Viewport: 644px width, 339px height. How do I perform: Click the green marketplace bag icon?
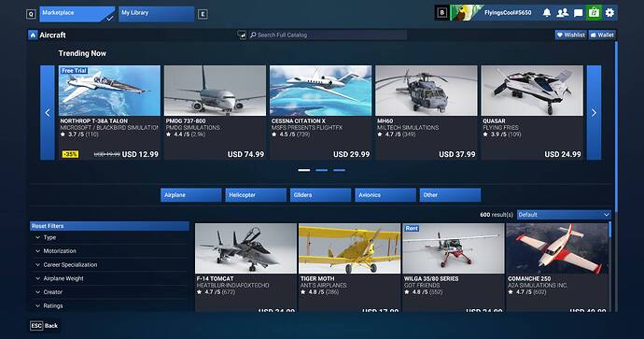[x=594, y=13]
